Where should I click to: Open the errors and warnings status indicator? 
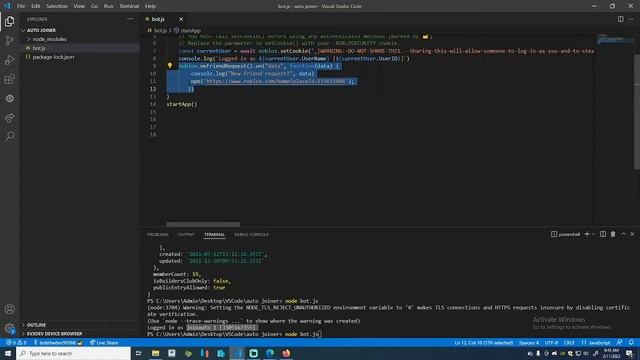point(16,342)
